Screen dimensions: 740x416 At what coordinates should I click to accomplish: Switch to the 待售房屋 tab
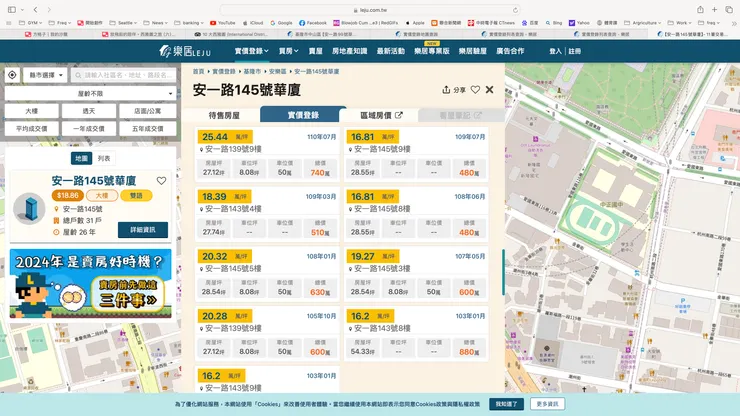pyautogui.click(x=224, y=115)
